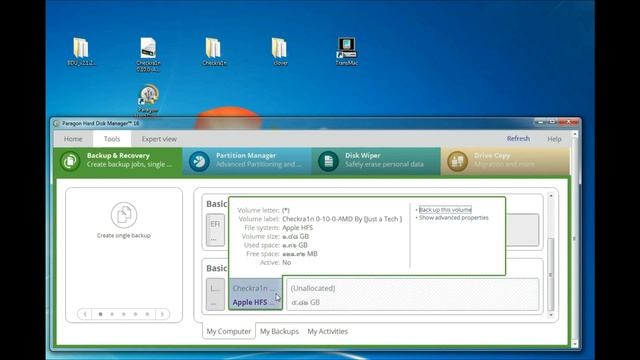Select the fourth carousel page dot
The height and width of the screenshot is (360, 640).
[x=136, y=314]
